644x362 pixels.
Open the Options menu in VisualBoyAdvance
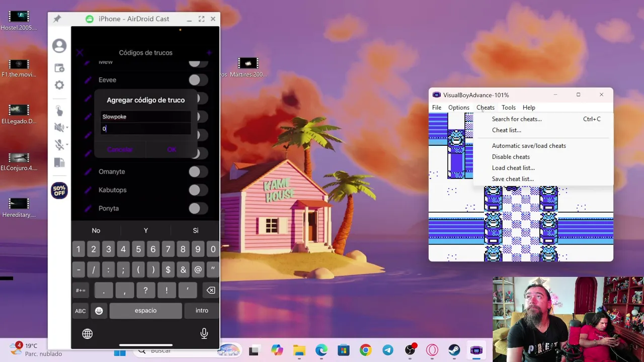tap(459, 108)
